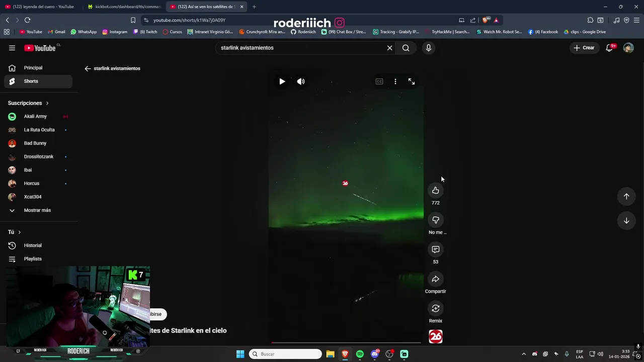
Task: Open browser extensions puzzle icon
Action: (590, 20)
